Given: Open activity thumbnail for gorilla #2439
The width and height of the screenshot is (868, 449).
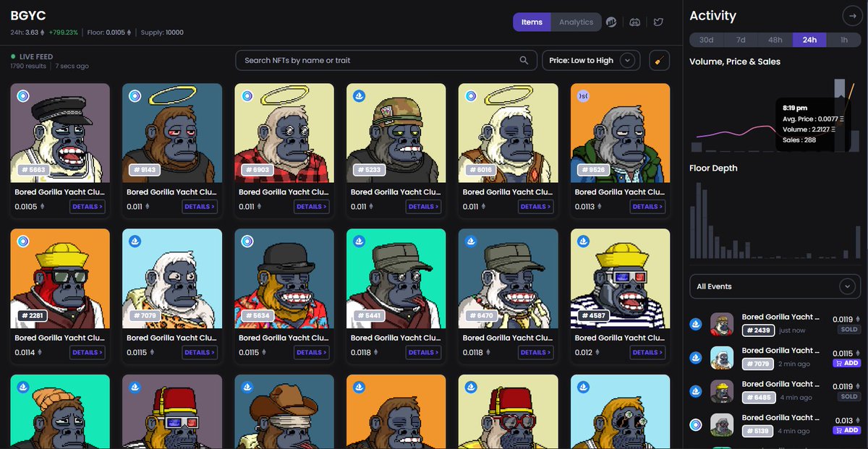Looking at the screenshot, I should 722,325.
